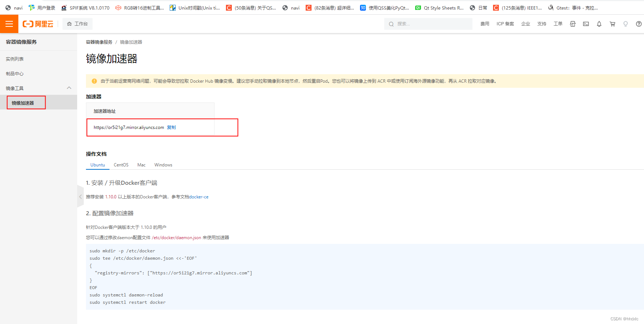Collapse the sidebar with the arrow handle
Screen dimensions: 644x324
pos(80,197)
